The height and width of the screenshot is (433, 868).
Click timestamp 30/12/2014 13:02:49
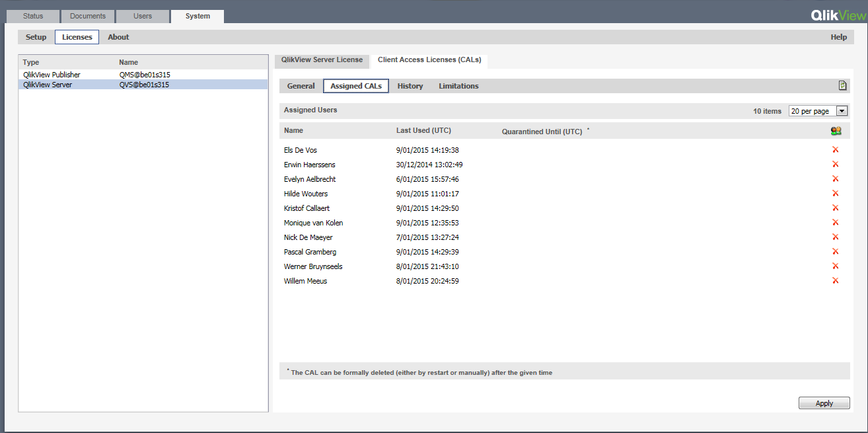point(429,165)
